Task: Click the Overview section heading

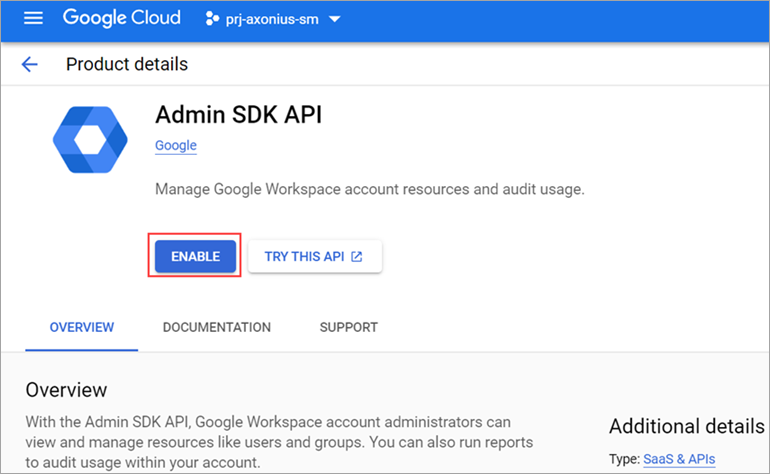Action: (66, 390)
